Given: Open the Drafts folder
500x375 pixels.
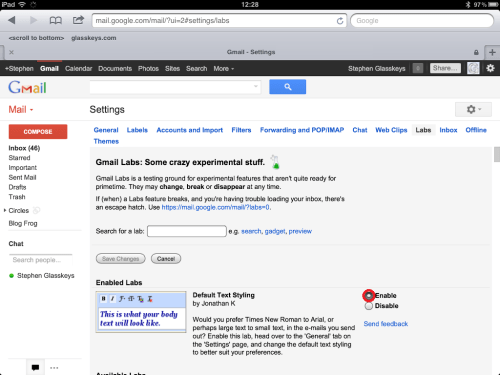Looking at the screenshot, I should (x=17, y=187).
